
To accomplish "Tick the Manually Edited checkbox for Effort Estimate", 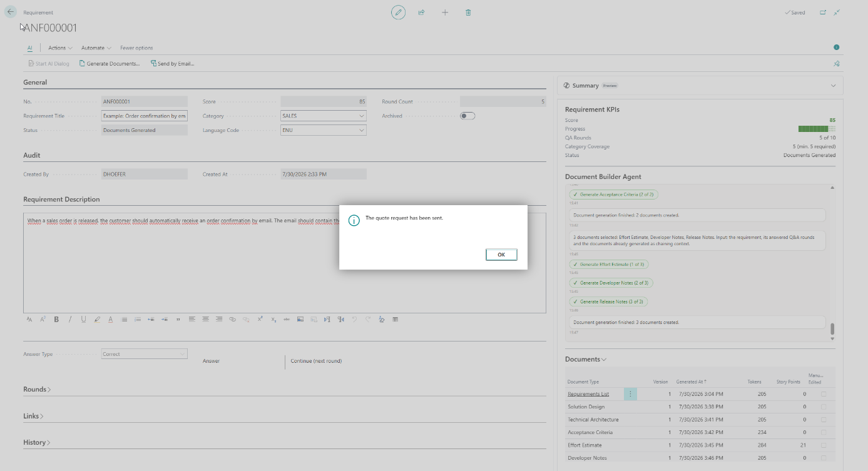I will click(x=824, y=445).
